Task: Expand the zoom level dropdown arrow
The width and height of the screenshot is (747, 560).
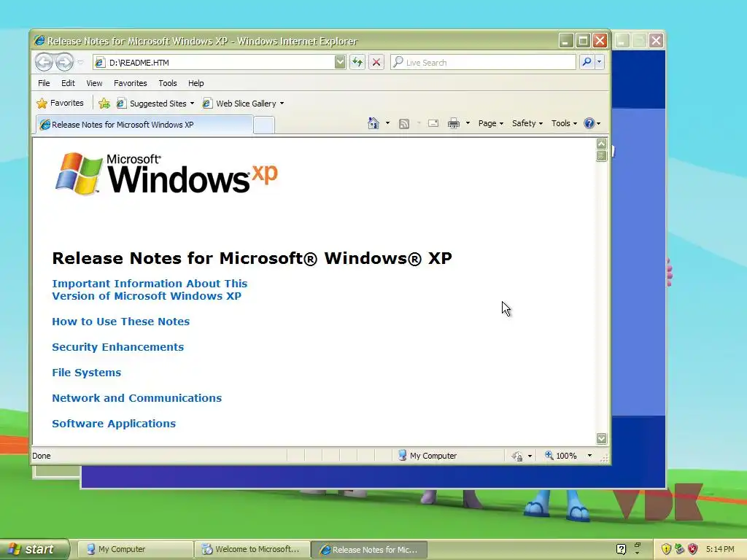Action: 589,456
